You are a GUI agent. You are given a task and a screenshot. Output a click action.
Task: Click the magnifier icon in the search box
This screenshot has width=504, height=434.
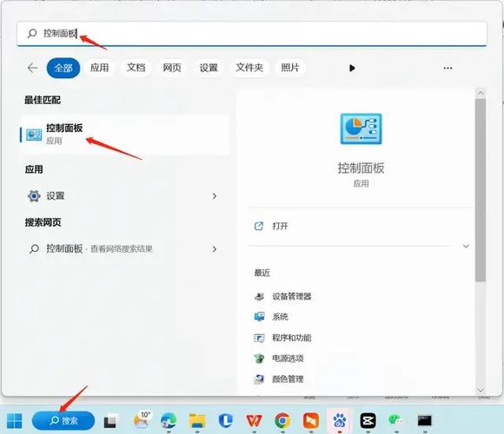[32, 33]
